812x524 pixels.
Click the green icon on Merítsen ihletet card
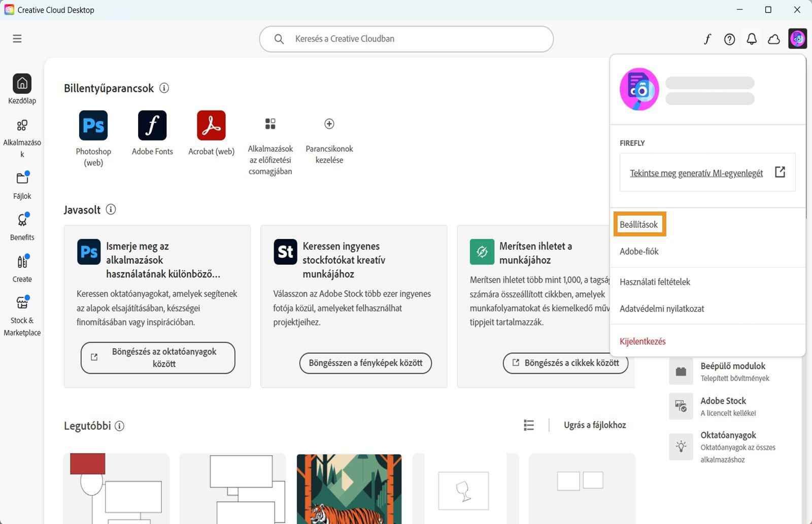pyautogui.click(x=482, y=252)
